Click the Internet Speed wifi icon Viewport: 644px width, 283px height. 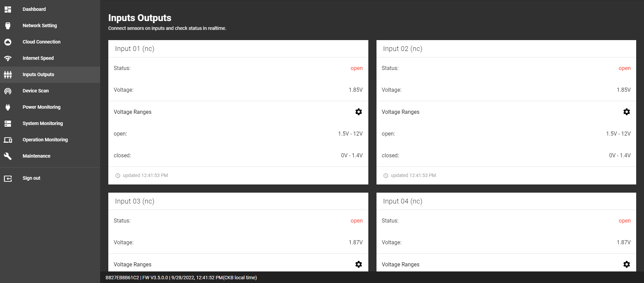click(8, 58)
